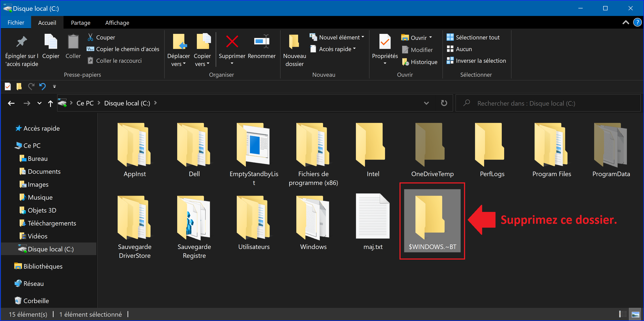644x321 pixels.
Task: Switch to details view via status bar icon
Action: click(623, 314)
